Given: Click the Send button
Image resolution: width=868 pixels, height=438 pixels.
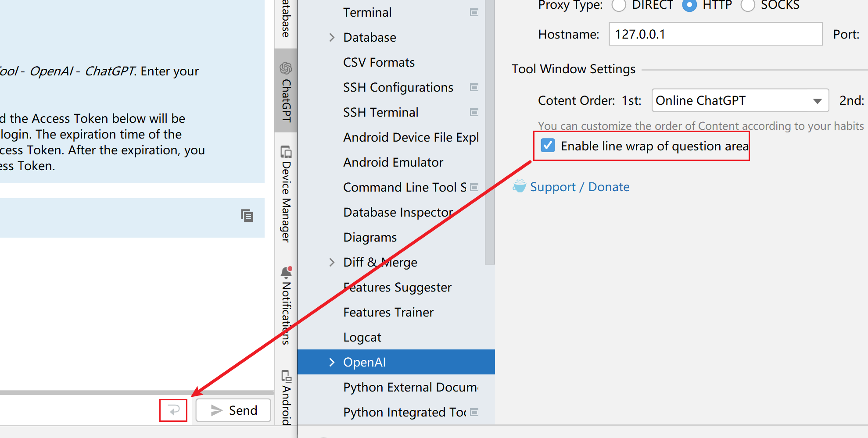Looking at the screenshot, I should click(x=233, y=410).
